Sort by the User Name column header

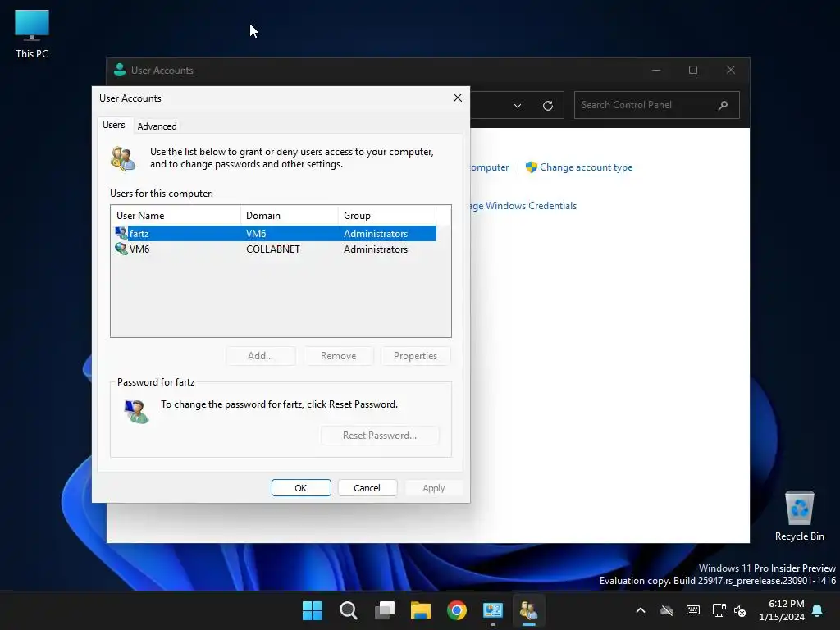click(176, 216)
